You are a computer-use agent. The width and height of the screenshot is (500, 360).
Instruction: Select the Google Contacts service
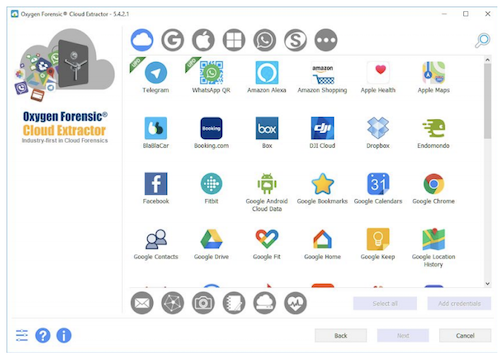click(156, 244)
